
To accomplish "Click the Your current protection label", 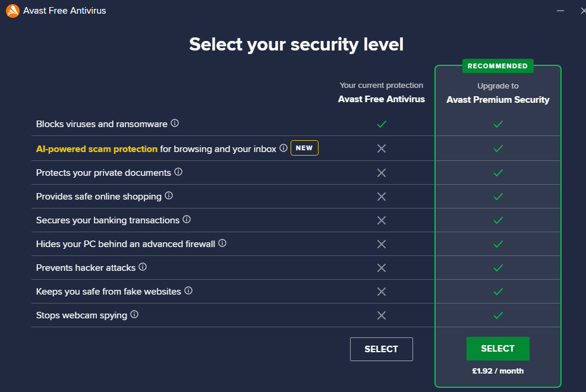I will pos(381,86).
